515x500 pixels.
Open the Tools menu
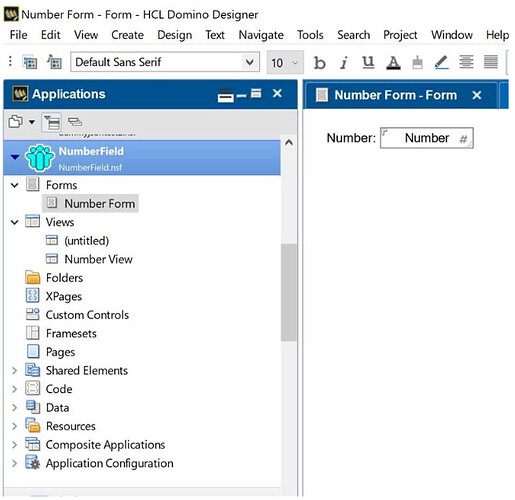tap(310, 35)
